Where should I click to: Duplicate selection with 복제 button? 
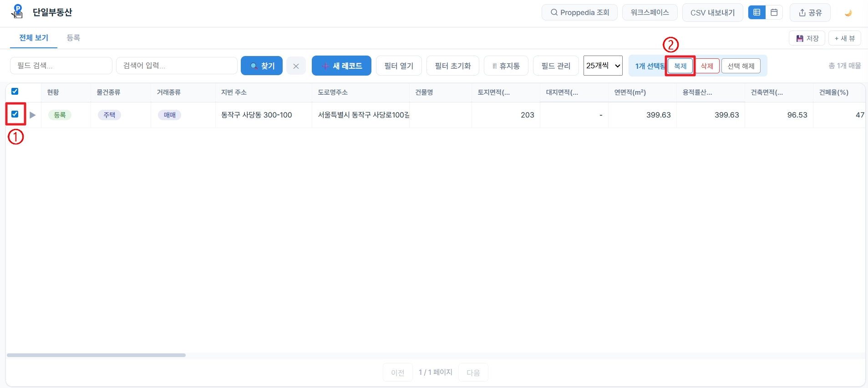point(680,66)
